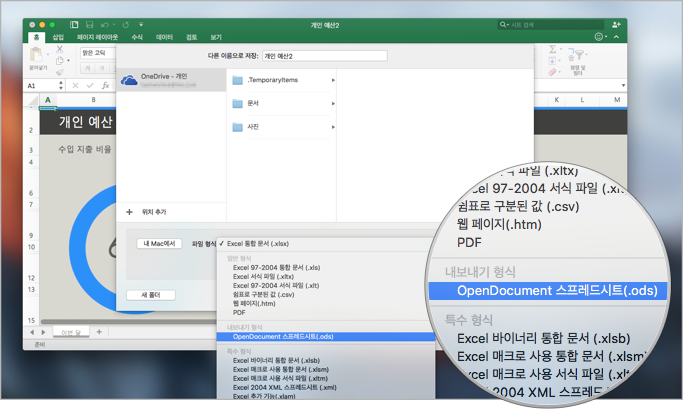
Task: Select PDF in the format list
Action: point(325,313)
